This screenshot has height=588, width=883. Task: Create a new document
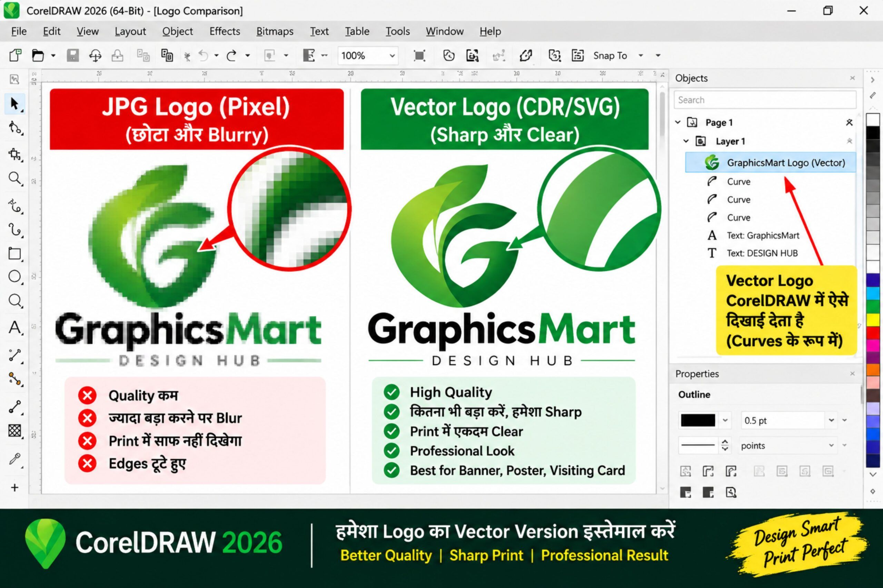tap(15, 55)
